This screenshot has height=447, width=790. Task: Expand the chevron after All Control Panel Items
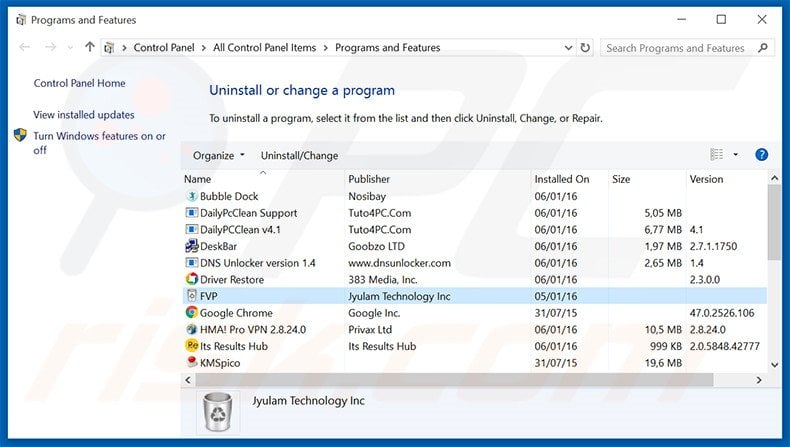[325, 48]
